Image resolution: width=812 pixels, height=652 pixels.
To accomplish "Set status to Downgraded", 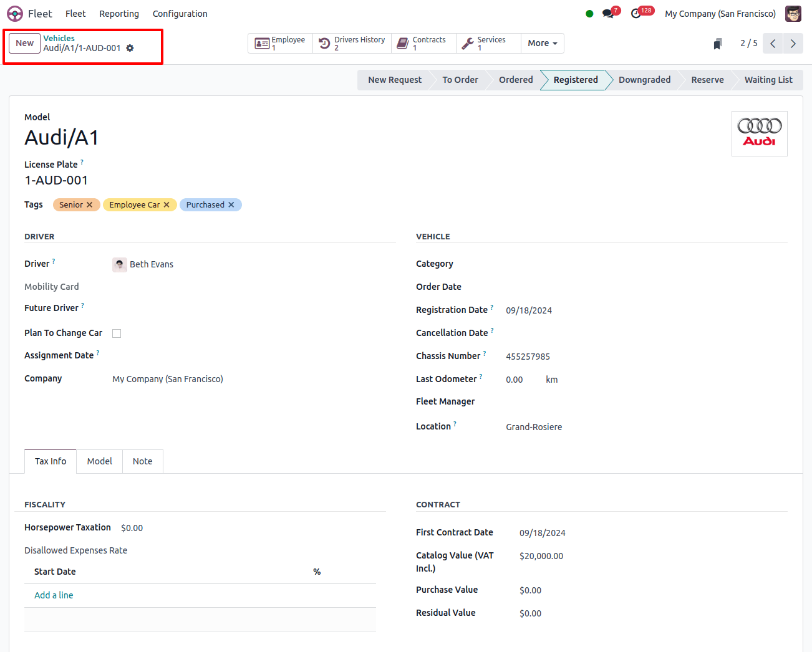I will 644,80.
